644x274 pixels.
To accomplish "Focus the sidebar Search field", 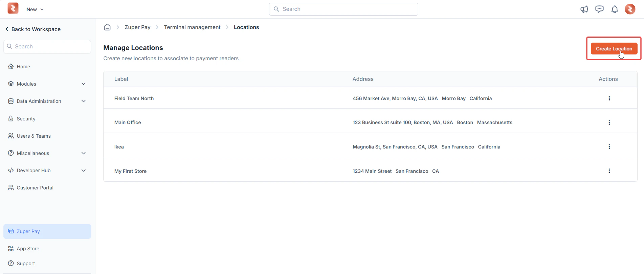I will coord(47,47).
